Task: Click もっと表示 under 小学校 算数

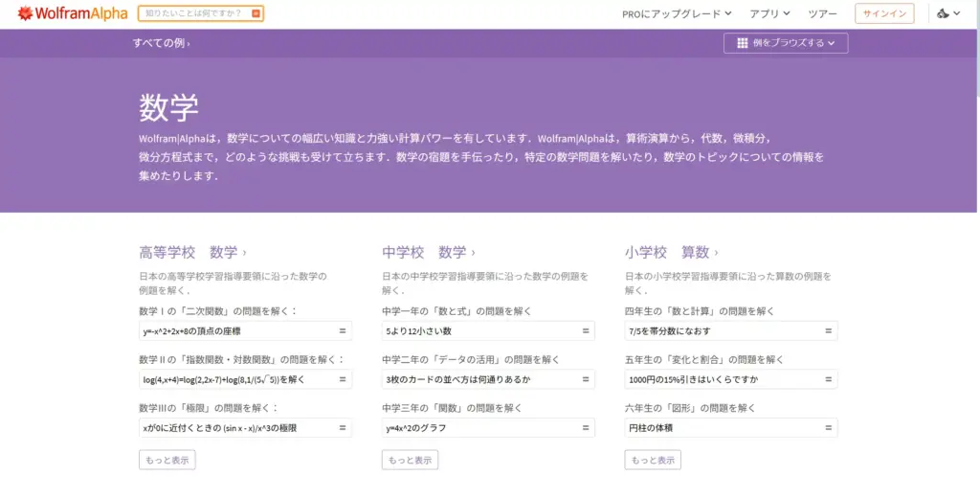Action: pyautogui.click(x=653, y=460)
